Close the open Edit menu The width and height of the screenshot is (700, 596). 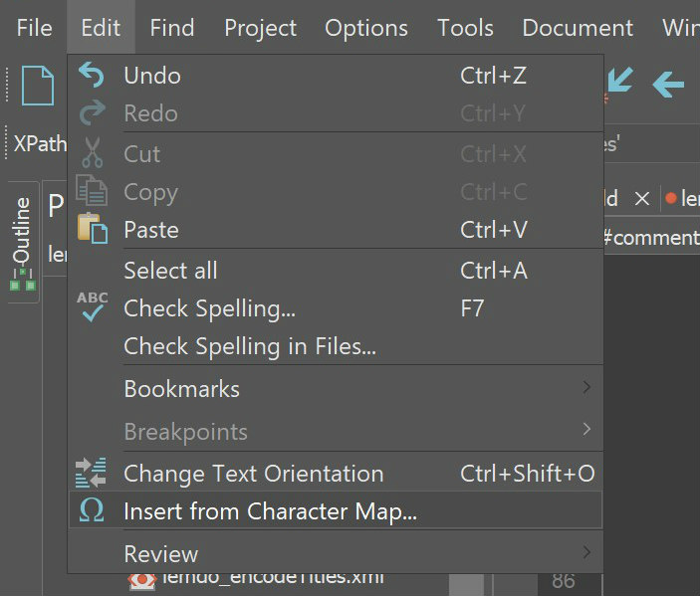pos(101,28)
